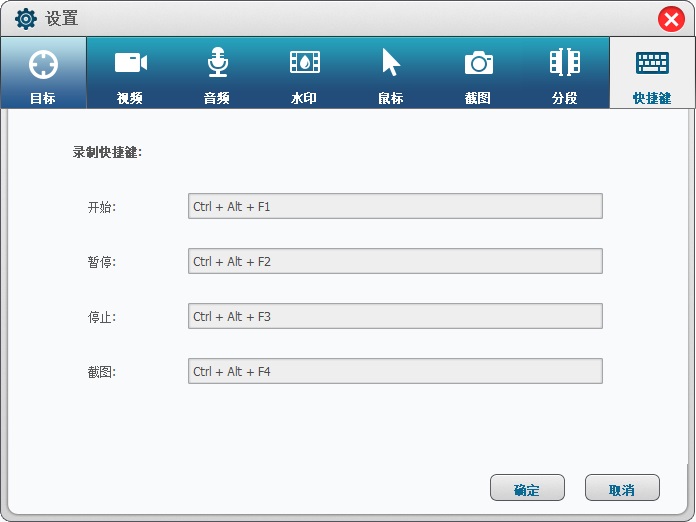The height and width of the screenshot is (522, 696).
Task: Select the split film segment (分段) icon
Action: click(x=565, y=62)
